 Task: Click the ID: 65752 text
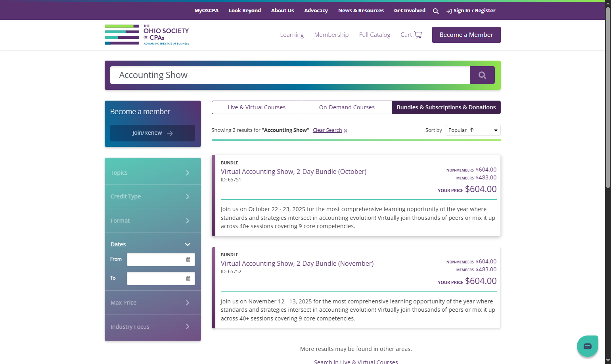[231, 272]
